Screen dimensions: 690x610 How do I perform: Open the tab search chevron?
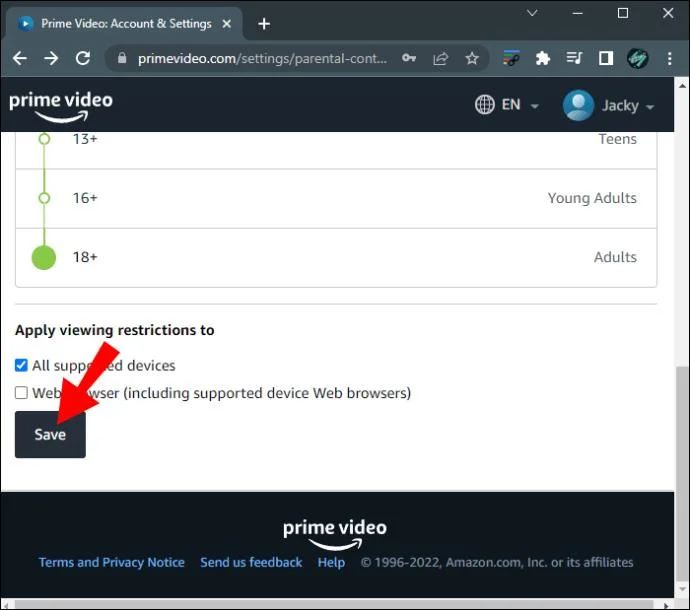(x=532, y=13)
